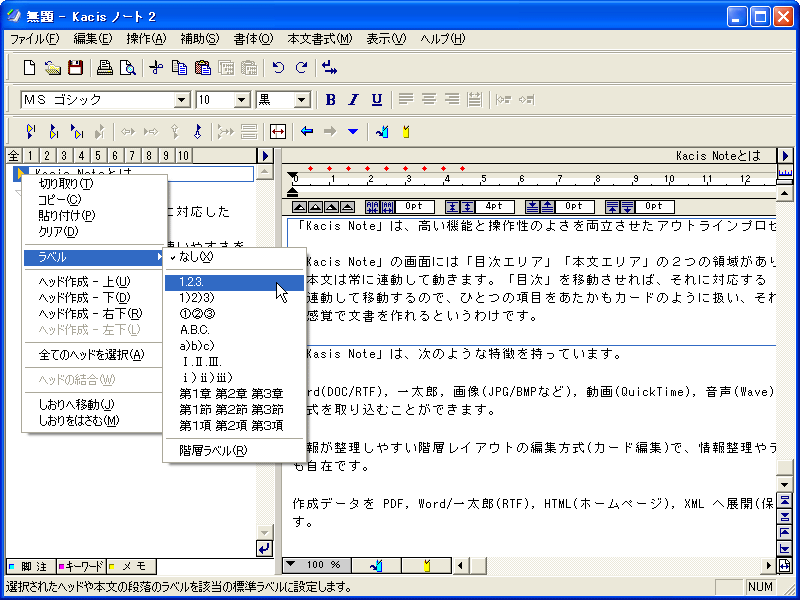Click the copy icon in the toolbar
The image size is (800, 600).
(x=179, y=67)
